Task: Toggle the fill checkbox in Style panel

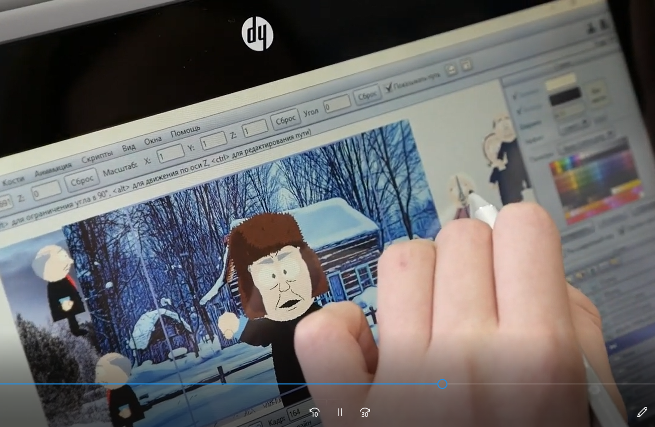Action: point(515,95)
